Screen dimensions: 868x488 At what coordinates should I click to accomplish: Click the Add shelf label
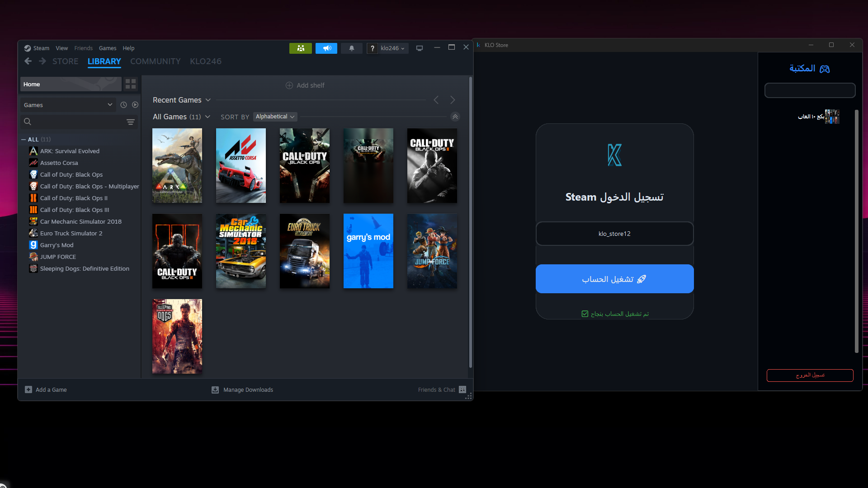point(311,85)
